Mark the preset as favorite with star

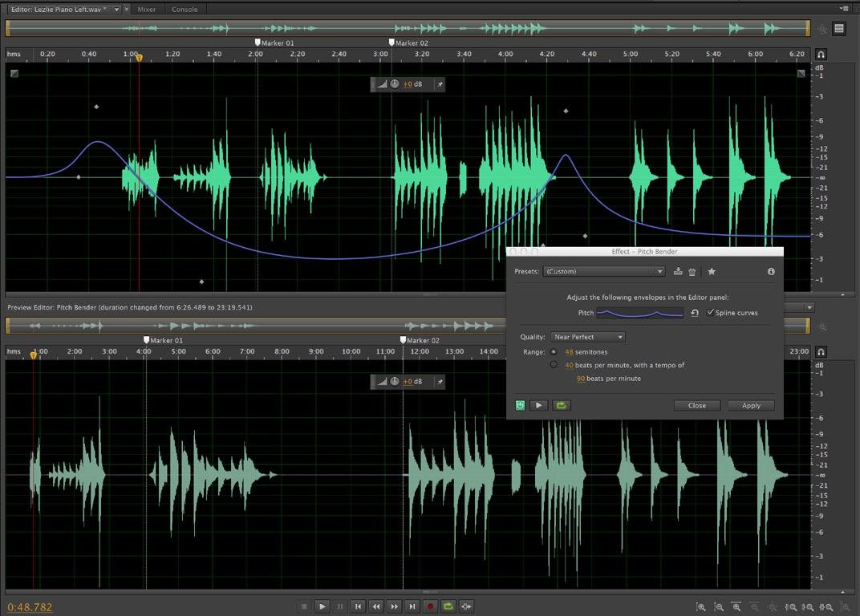pyautogui.click(x=712, y=272)
